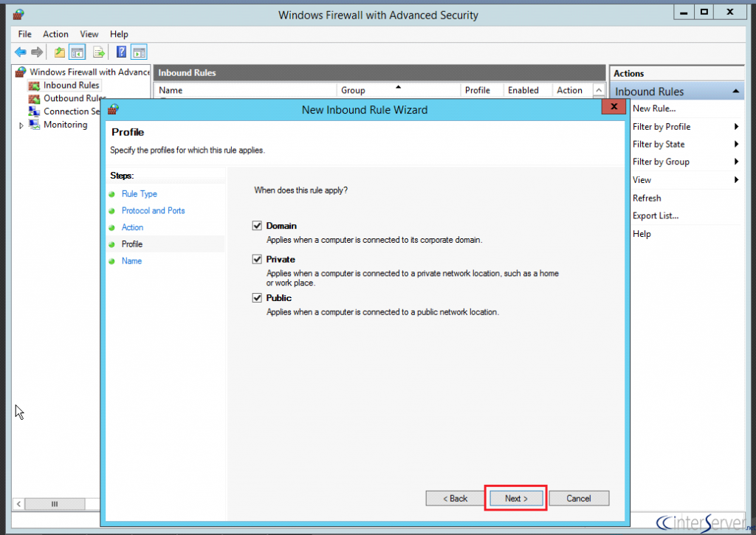Toggle Show/Hide Action Pane toolbar icon

click(139, 52)
